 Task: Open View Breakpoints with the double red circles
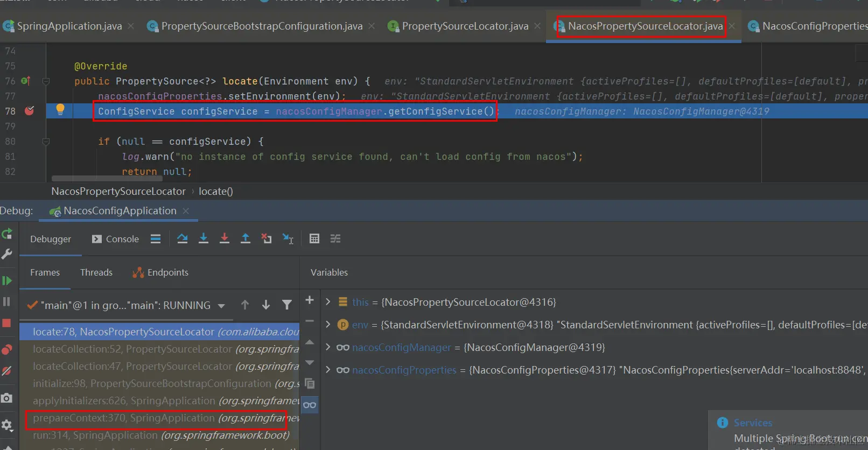(x=7, y=349)
